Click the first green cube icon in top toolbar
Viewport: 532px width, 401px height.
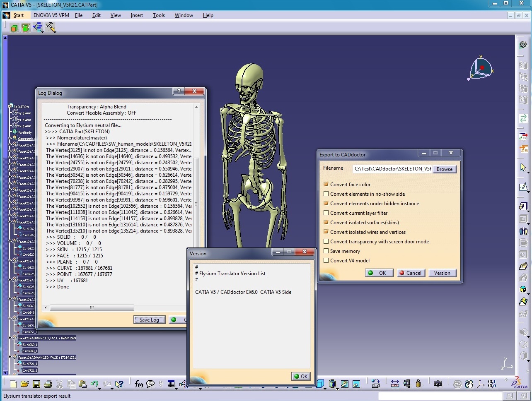(x=14, y=28)
